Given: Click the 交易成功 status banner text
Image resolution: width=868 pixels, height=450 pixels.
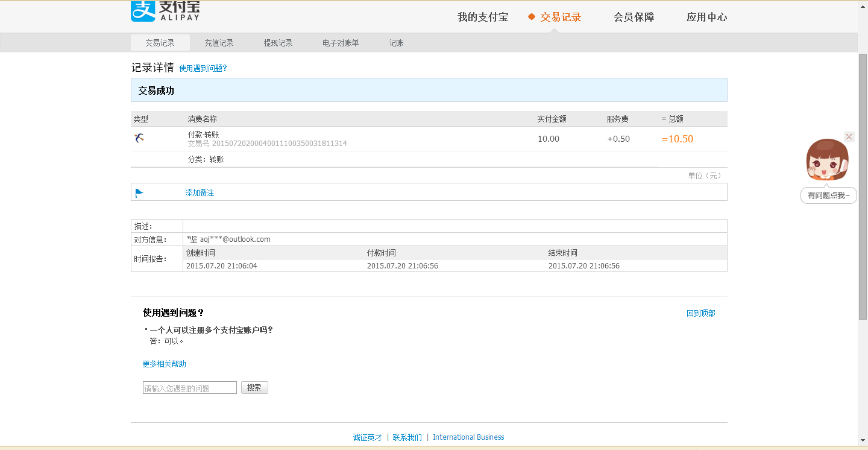Looking at the screenshot, I should point(156,90).
